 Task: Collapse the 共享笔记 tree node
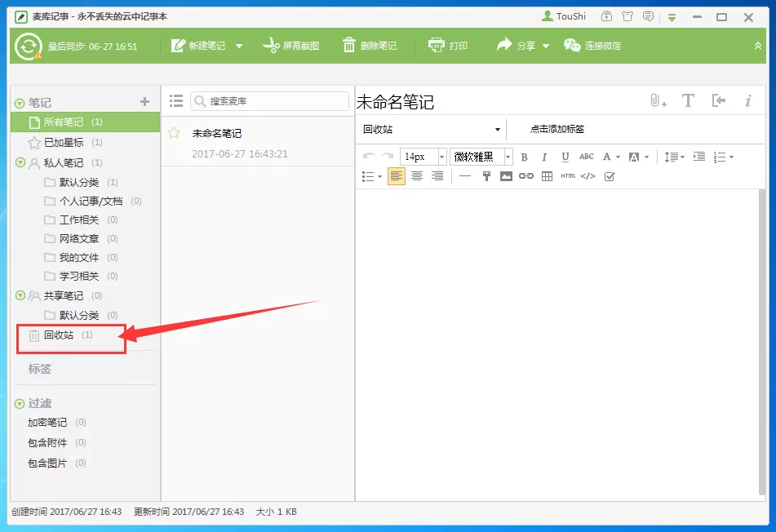click(20, 295)
